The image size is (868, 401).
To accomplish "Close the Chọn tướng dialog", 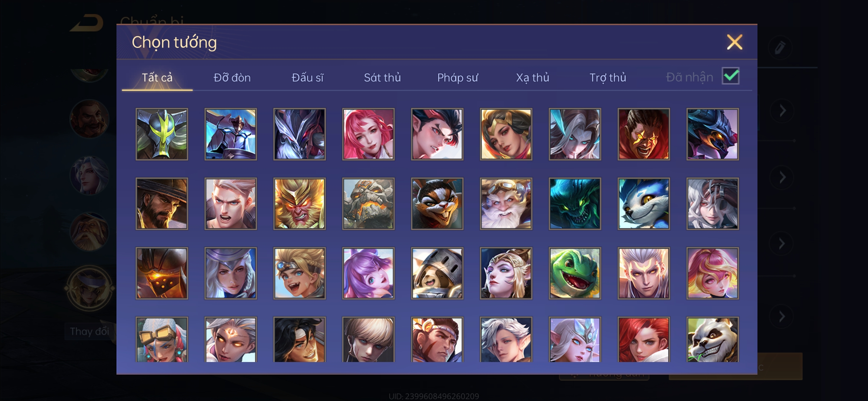I will pos(734,42).
